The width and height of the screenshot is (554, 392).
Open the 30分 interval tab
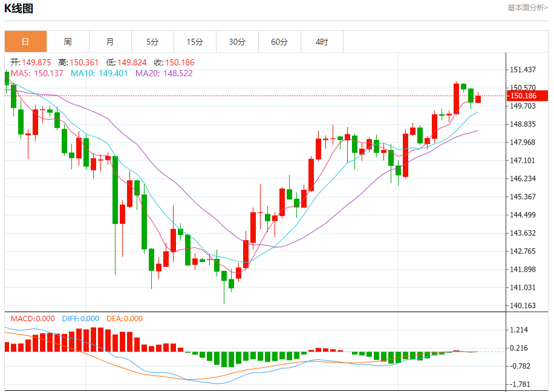coord(238,42)
